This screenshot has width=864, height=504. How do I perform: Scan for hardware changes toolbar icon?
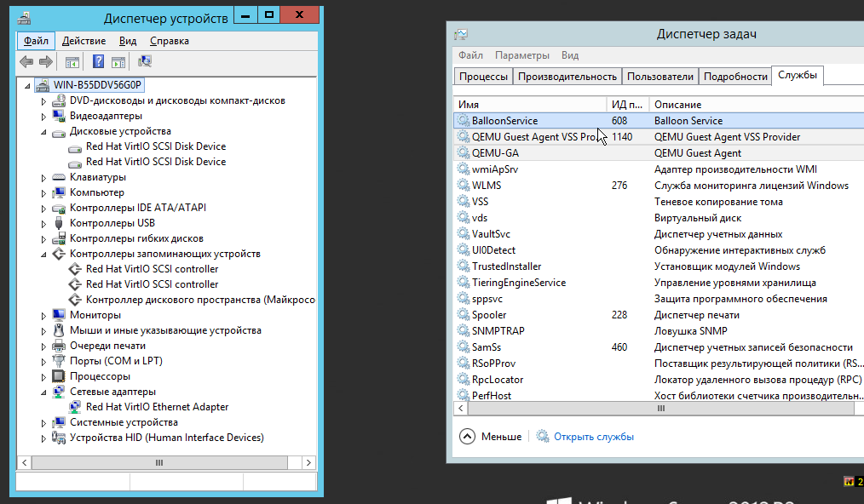point(145,61)
